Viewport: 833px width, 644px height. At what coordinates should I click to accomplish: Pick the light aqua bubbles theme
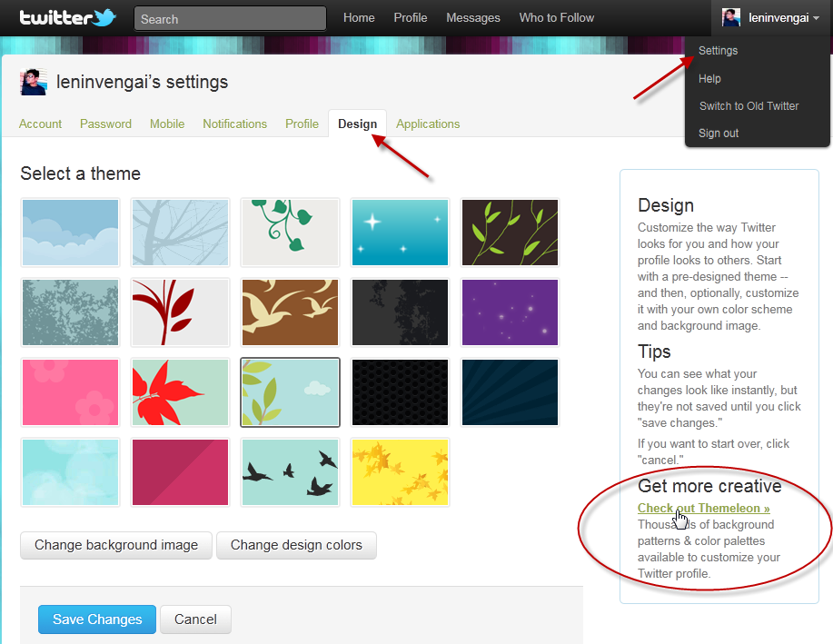pos(71,472)
